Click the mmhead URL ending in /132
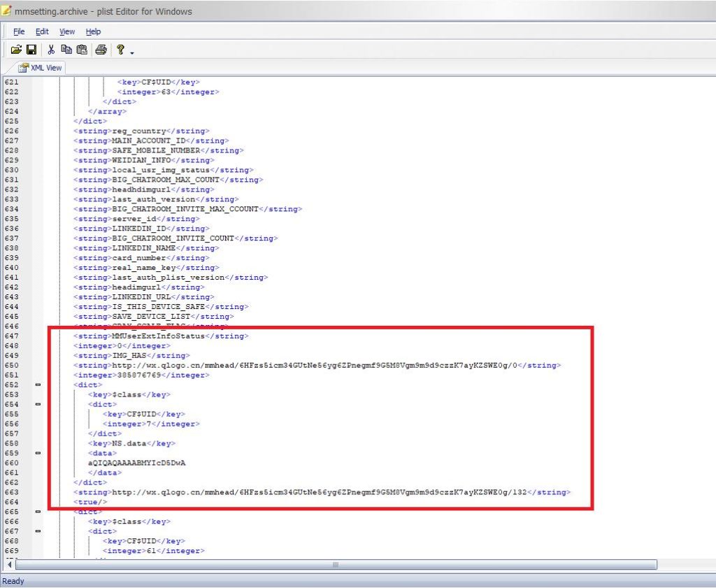The width and height of the screenshot is (716, 588). tap(322, 492)
